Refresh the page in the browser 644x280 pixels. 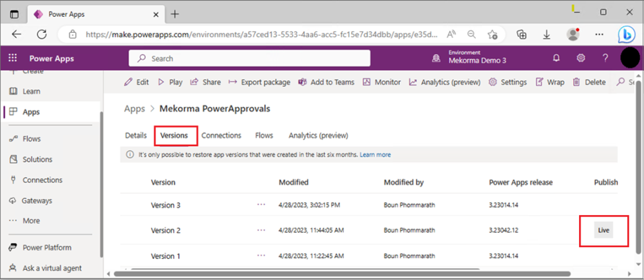[42, 35]
